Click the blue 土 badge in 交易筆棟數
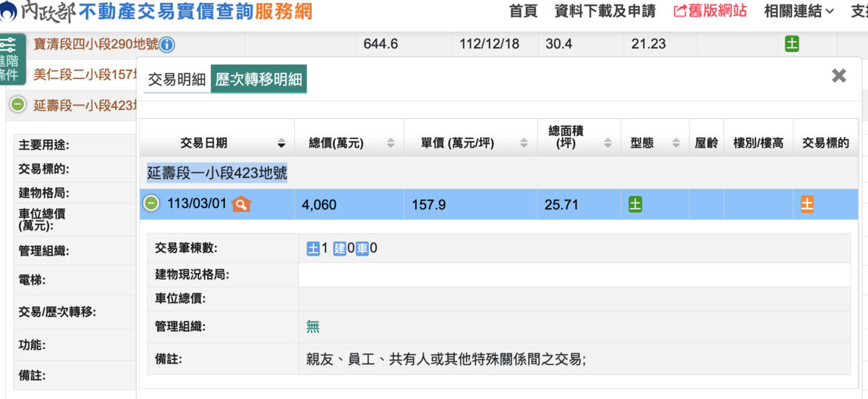 (313, 249)
